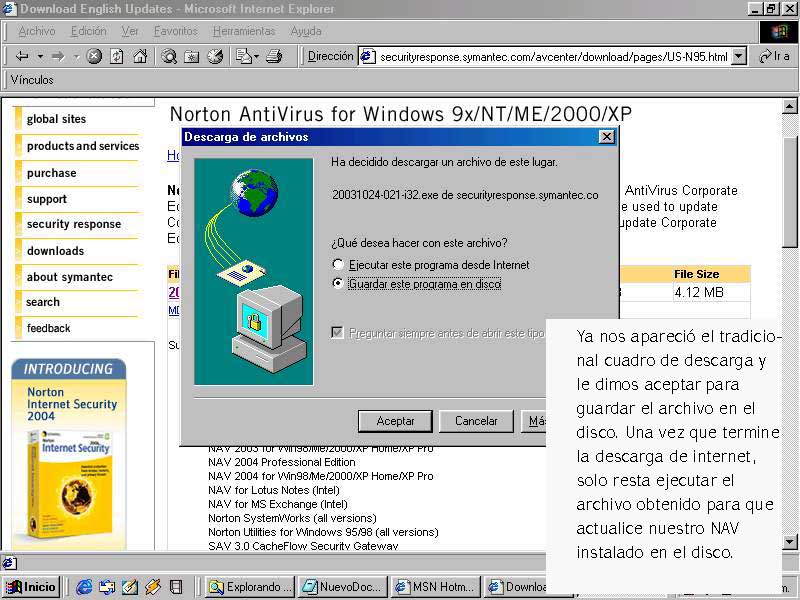Open the Favoritos menu
The width and height of the screenshot is (800, 600).
point(176,31)
